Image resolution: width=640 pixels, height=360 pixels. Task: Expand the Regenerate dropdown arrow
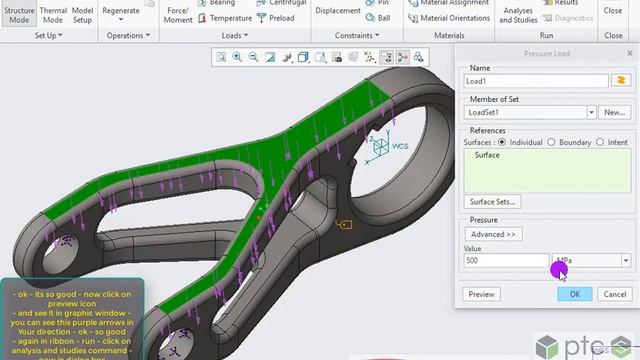121,20
